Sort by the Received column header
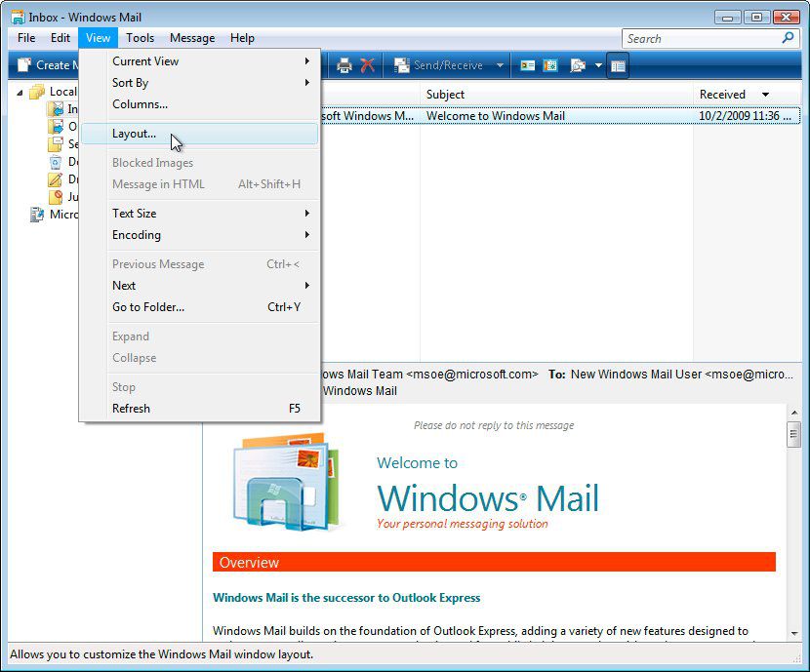Image resolution: width=810 pixels, height=672 pixels. 747,95
